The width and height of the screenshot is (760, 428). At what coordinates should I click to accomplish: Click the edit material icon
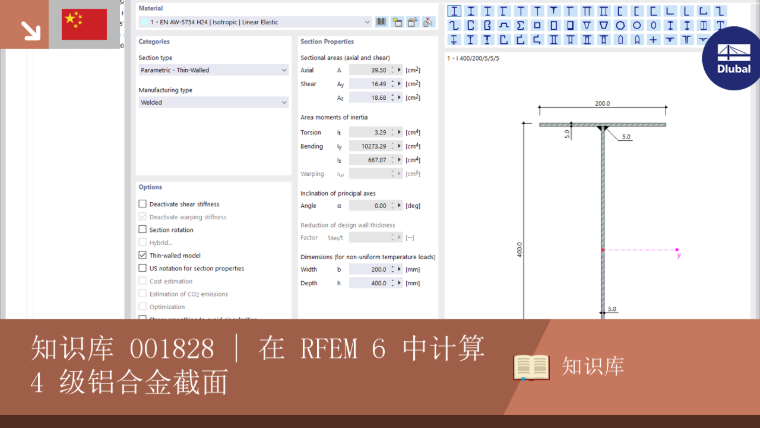click(x=412, y=22)
